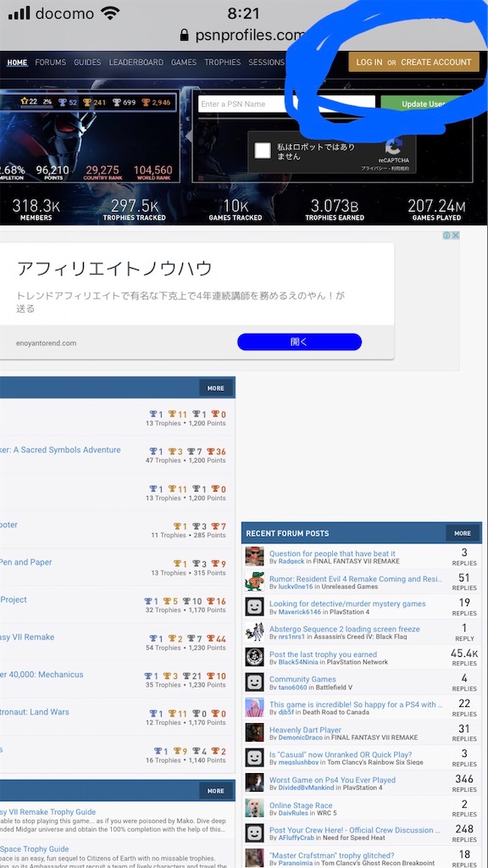Viewport: 488px width, 868px height.
Task: Open the Post the last trophy you earned thread
Action: pyautogui.click(x=323, y=654)
